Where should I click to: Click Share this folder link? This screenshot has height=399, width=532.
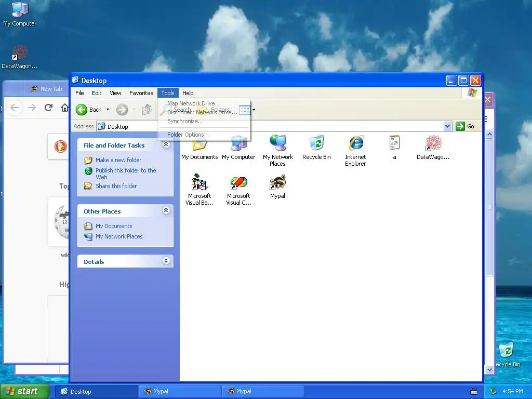[116, 186]
